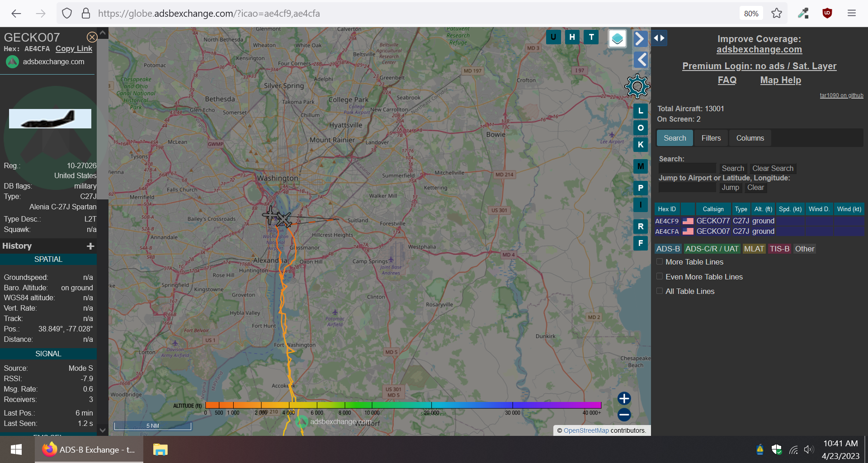
Task: Toggle the I map option button
Action: tap(641, 205)
